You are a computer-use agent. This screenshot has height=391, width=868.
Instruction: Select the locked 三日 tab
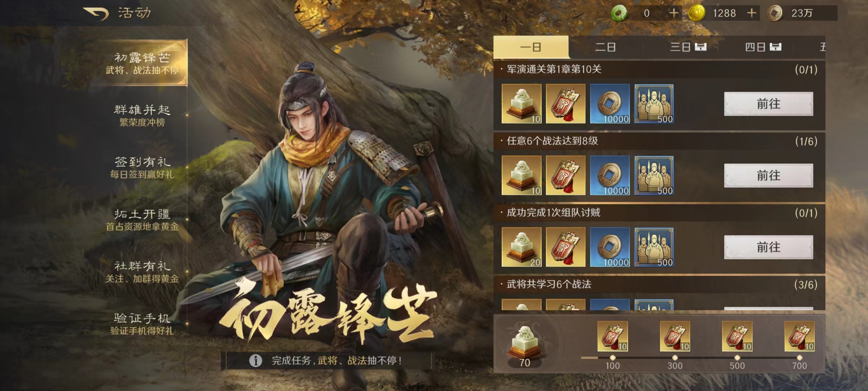point(688,47)
